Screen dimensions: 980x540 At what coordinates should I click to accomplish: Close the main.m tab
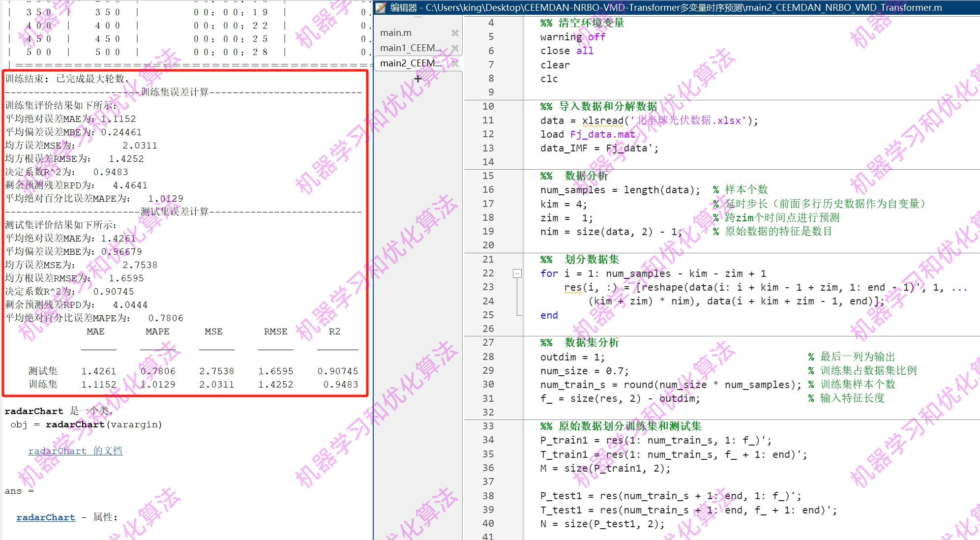[x=455, y=33]
